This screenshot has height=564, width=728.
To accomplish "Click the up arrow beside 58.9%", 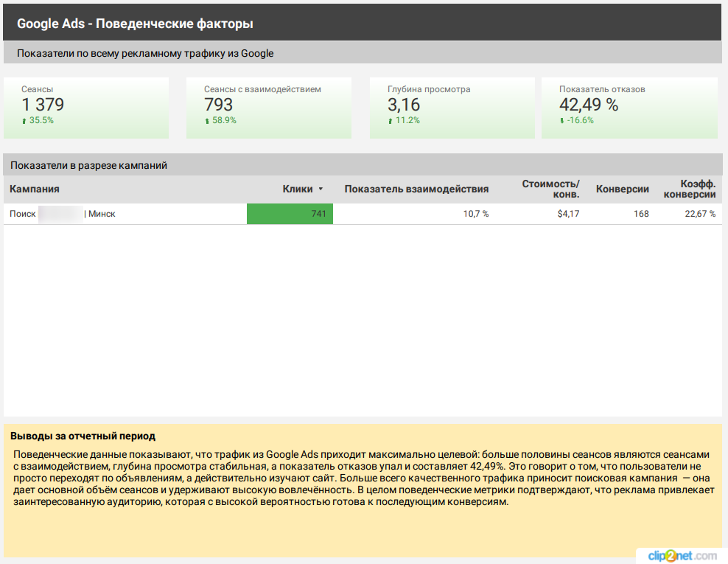I will click(x=207, y=120).
